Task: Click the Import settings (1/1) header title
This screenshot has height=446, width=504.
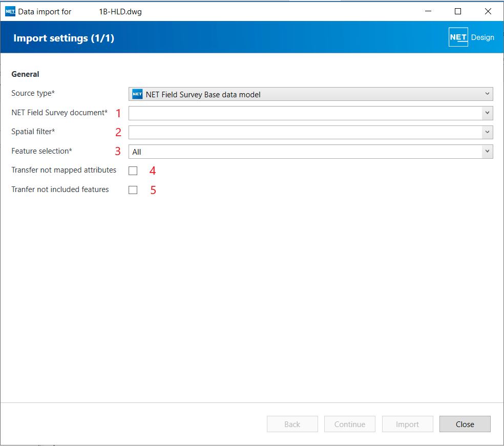Action: 64,38
